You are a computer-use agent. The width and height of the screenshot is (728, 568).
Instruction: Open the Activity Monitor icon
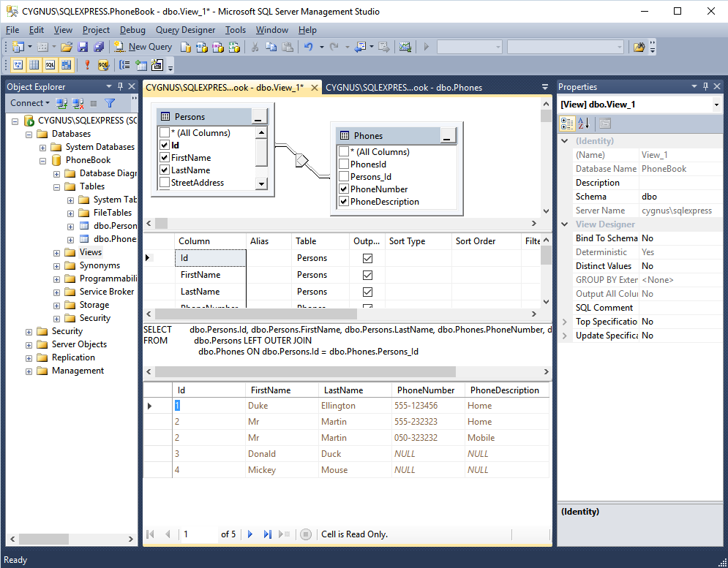click(405, 47)
